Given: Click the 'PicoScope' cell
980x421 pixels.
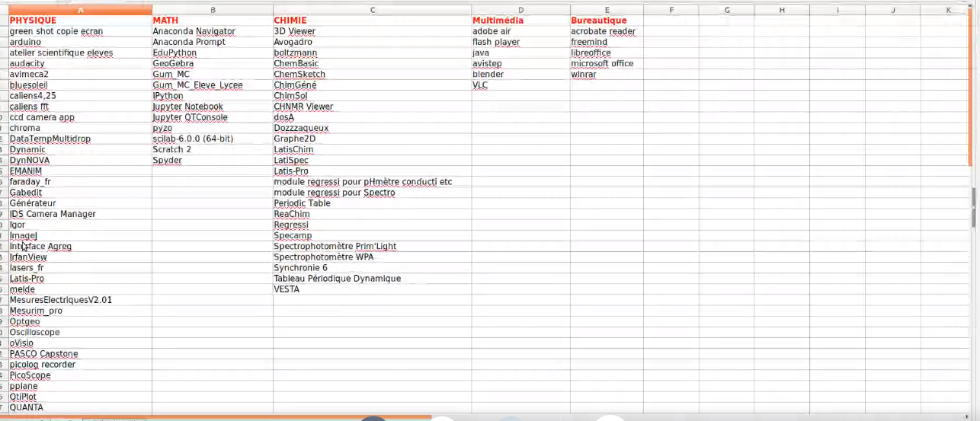Looking at the screenshot, I should point(80,375).
